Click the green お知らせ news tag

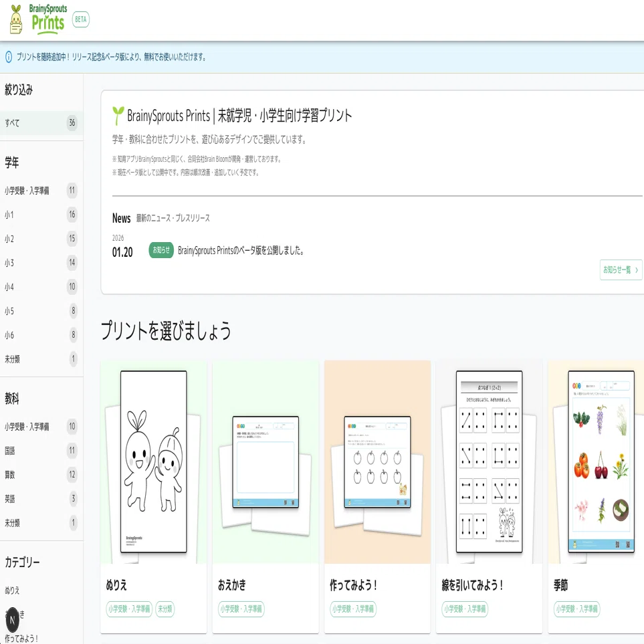pyautogui.click(x=161, y=250)
